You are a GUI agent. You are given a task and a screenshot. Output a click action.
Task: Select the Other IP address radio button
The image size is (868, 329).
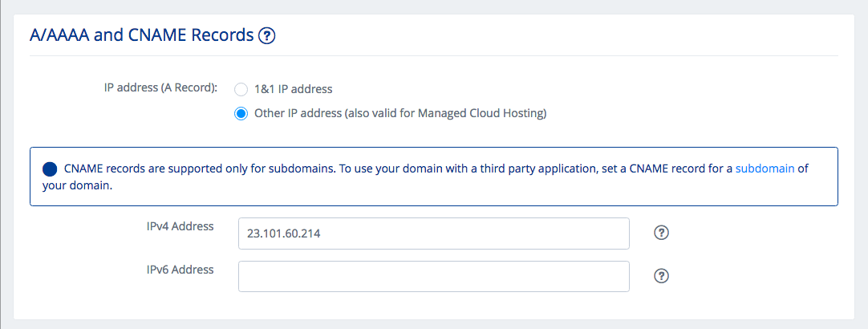point(241,113)
